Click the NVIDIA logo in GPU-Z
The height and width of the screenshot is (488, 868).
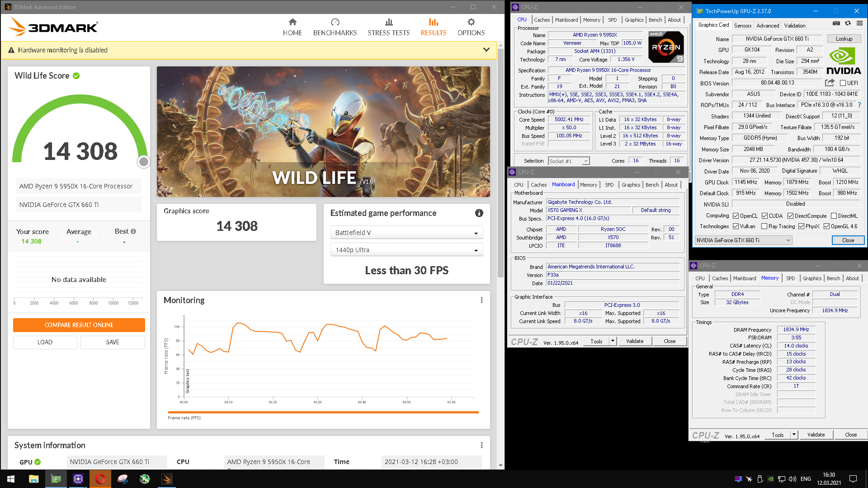point(844,61)
